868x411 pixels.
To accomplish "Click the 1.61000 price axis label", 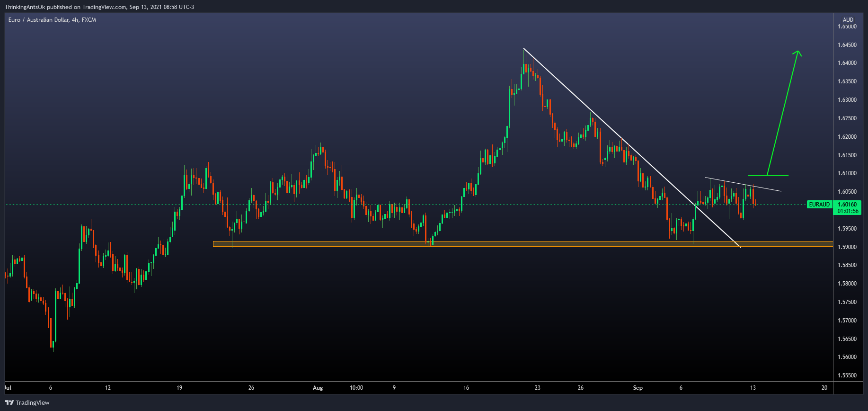I will pos(847,173).
